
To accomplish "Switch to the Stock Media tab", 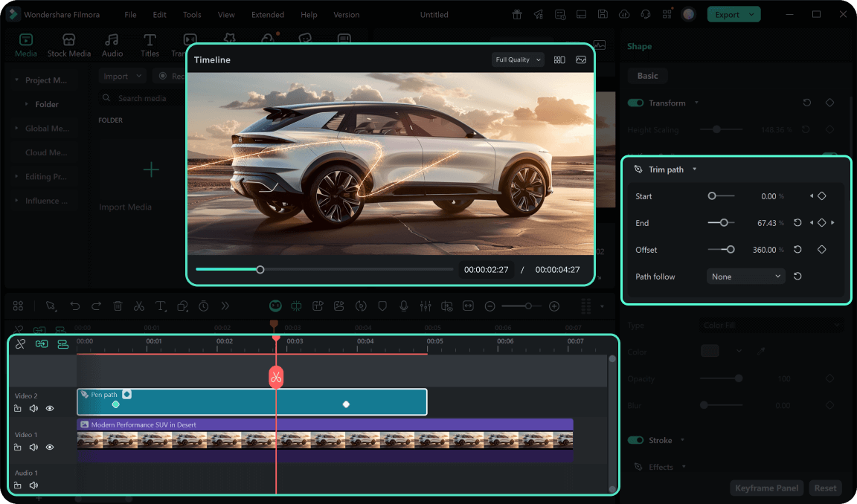I will [69, 45].
